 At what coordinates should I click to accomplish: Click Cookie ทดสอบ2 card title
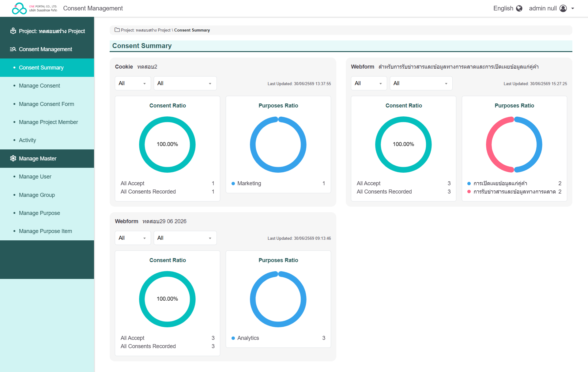pos(136,67)
